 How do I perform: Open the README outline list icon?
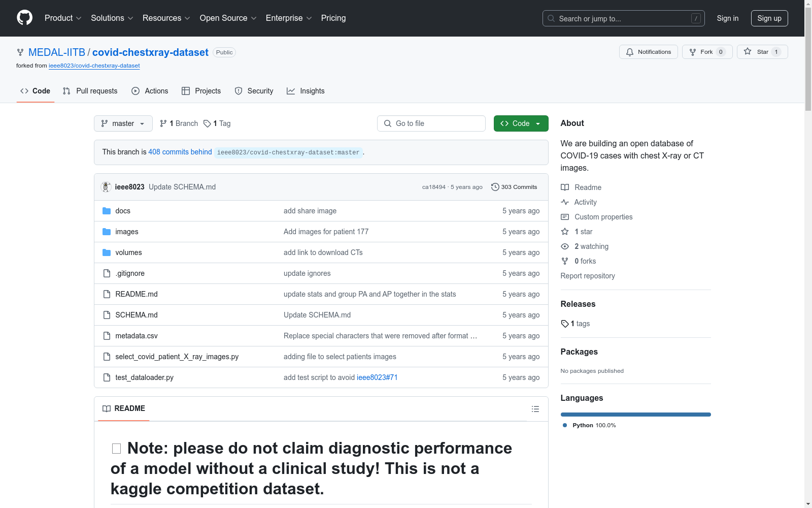point(535,409)
